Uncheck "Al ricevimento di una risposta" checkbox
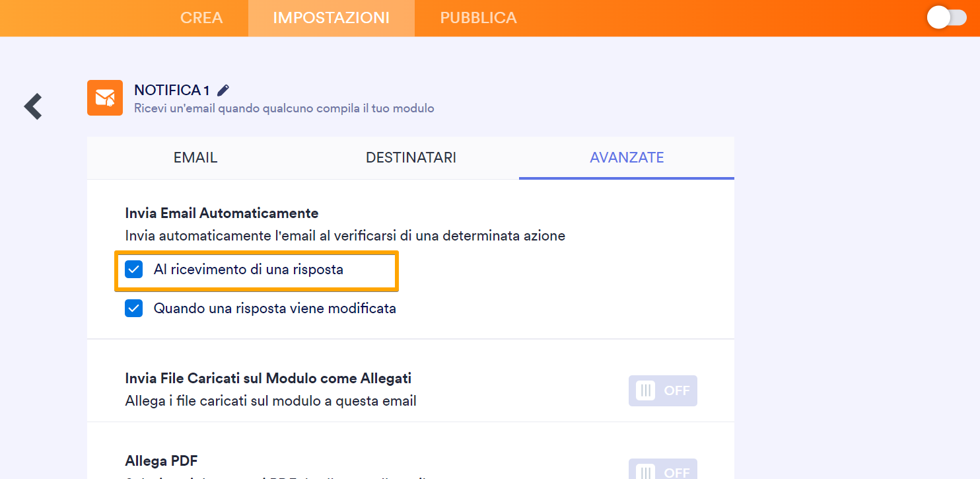980x479 pixels. pyautogui.click(x=134, y=270)
